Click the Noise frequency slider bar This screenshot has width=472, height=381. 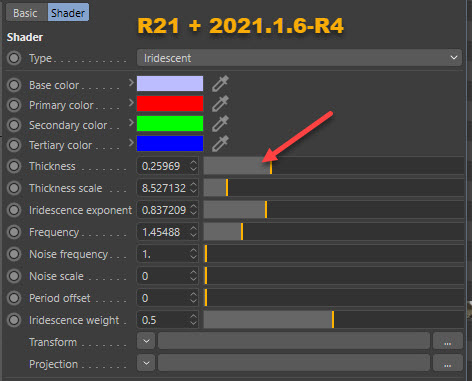coord(334,254)
